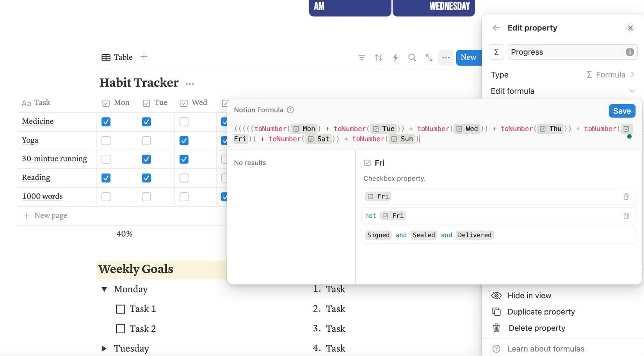
Task: Collapse the Monday toggle
Action: tap(104, 289)
